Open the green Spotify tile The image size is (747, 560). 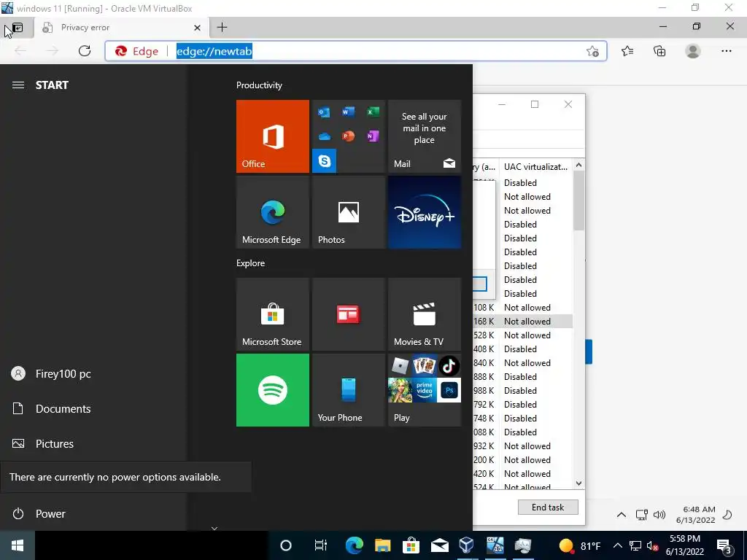(x=273, y=390)
